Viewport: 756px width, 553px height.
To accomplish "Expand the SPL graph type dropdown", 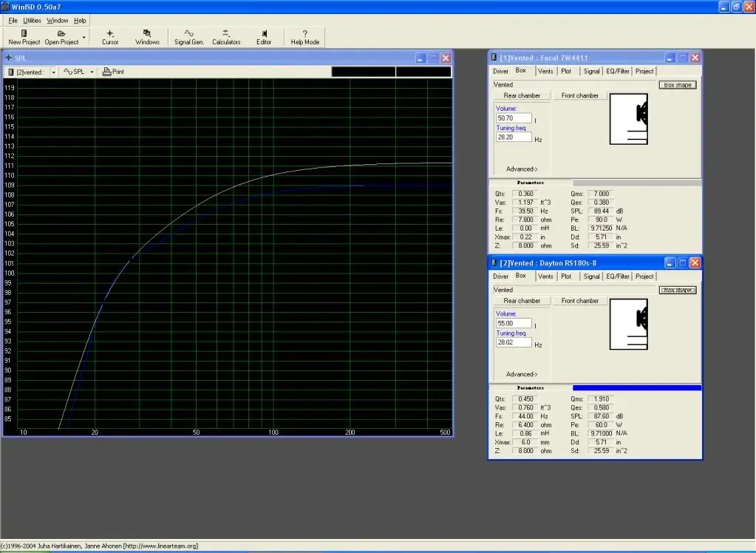I will point(92,72).
